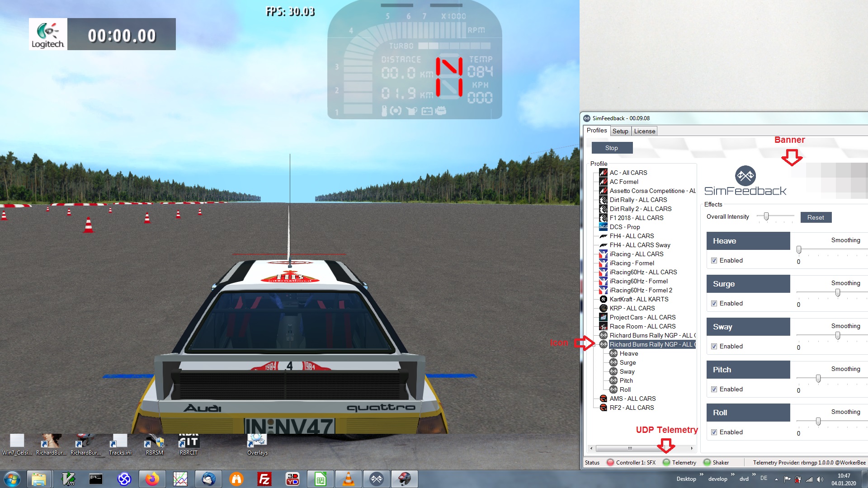Click the profile list scroll right arrow
Image resolution: width=868 pixels, height=488 pixels.
click(x=692, y=449)
